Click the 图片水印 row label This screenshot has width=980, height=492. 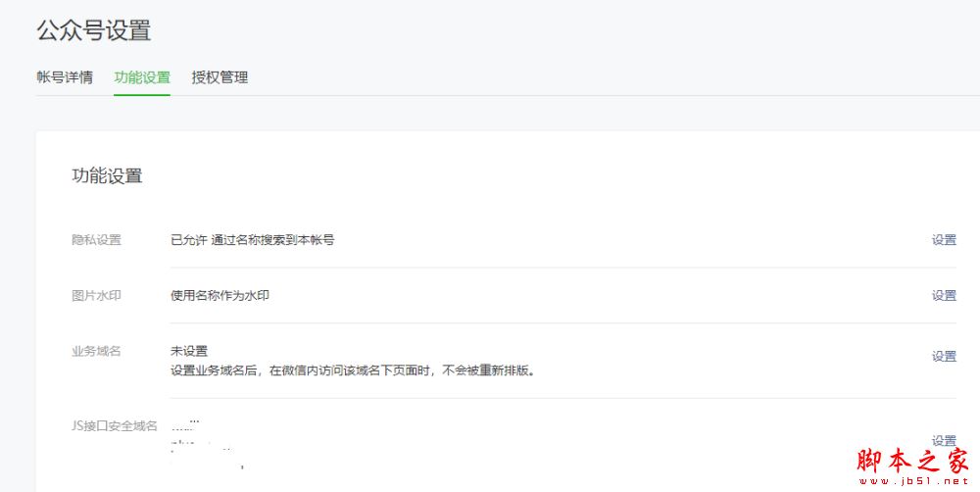(96, 296)
